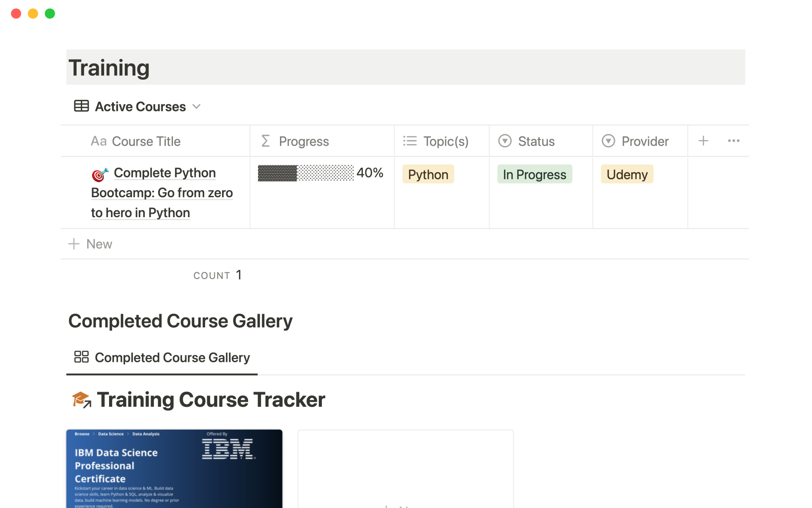Open the three-dots table options menu
Image resolution: width=812 pixels, height=508 pixels.
pos(733,141)
